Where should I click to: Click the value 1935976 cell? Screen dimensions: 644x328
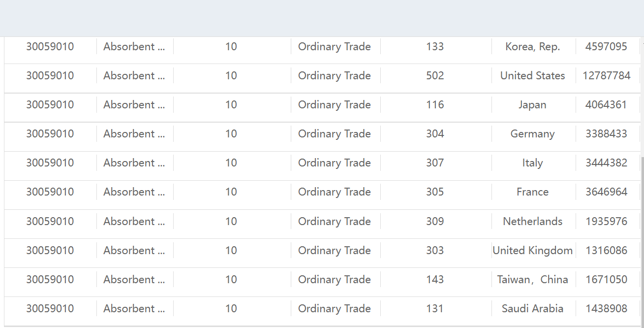[x=606, y=222]
